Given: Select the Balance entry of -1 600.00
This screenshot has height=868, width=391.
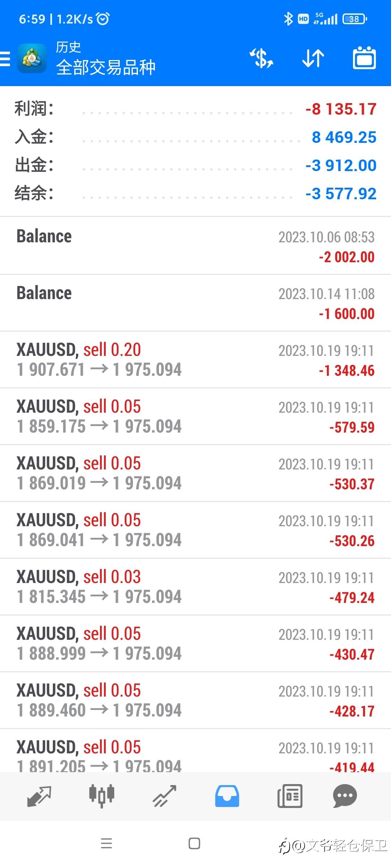Looking at the screenshot, I should [195, 303].
